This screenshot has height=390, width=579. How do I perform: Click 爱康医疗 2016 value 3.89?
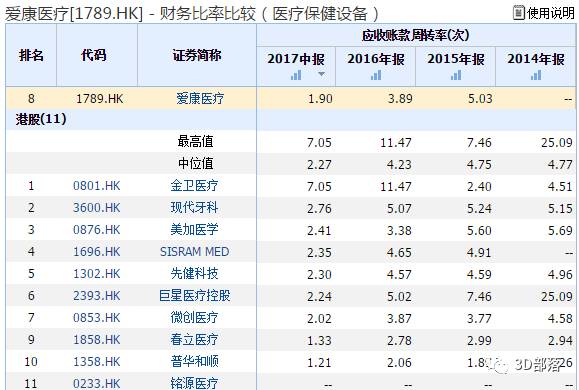pos(400,99)
